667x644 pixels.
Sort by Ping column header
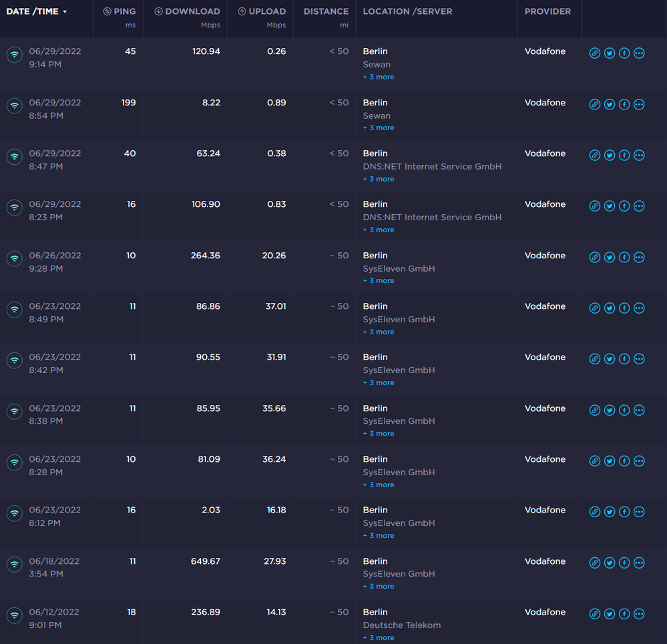(120, 11)
